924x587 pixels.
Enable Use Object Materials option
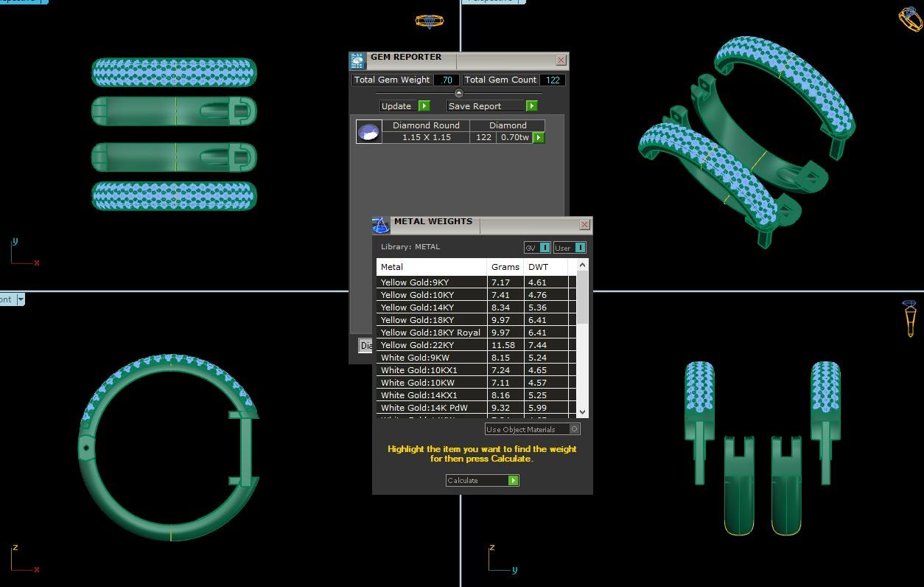(575, 429)
